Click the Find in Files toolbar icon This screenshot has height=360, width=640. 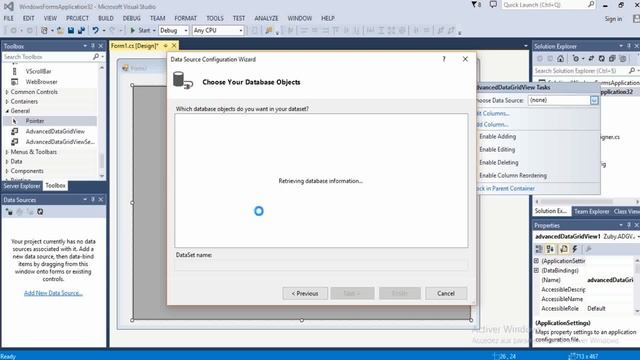269,30
